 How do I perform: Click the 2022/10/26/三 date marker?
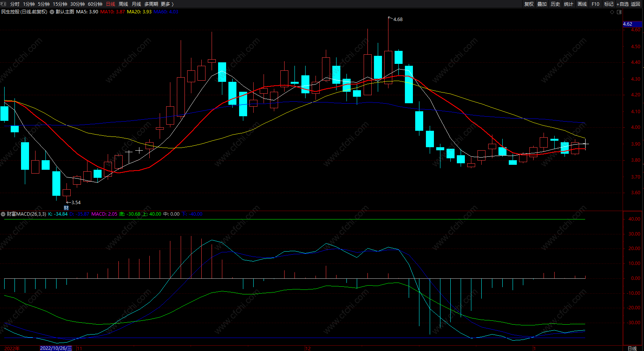[x=56, y=348]
